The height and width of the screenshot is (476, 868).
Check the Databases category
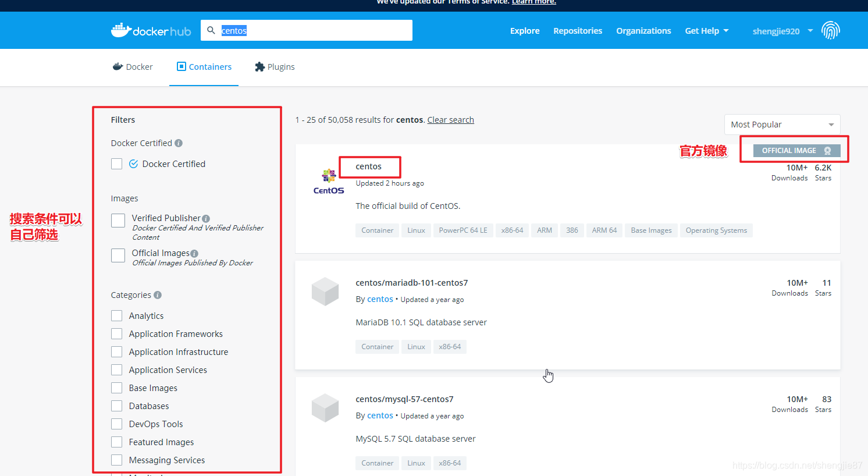coord(117,406)
